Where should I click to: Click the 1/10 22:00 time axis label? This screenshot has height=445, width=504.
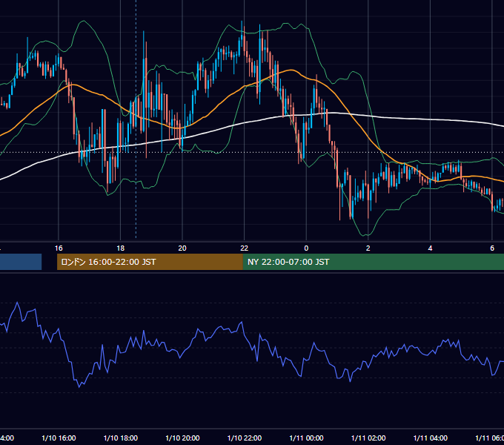click(x=245, y=438)
